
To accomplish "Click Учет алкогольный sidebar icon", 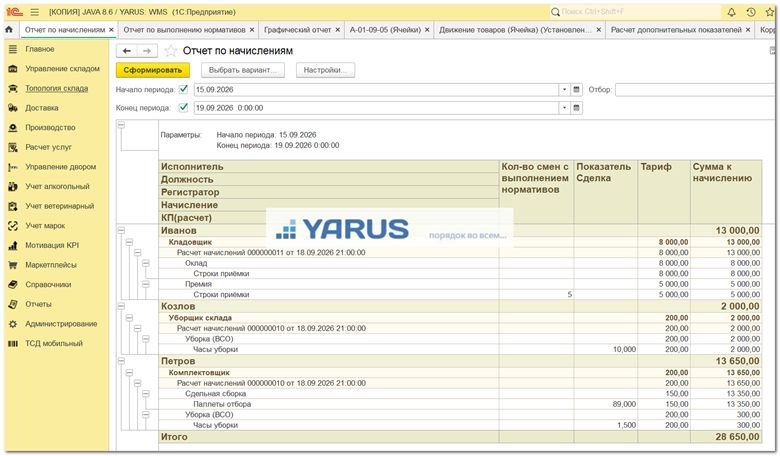I will (13, 186).
